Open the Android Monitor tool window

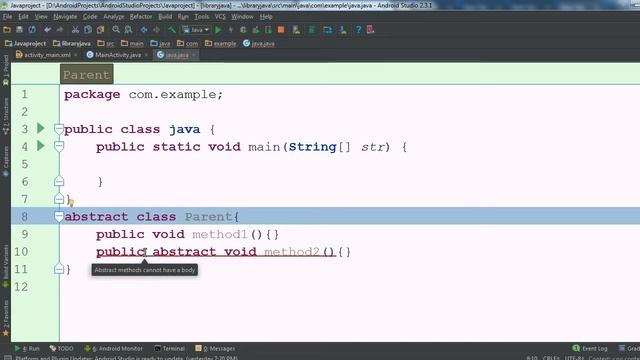click(x=113, y=349)
